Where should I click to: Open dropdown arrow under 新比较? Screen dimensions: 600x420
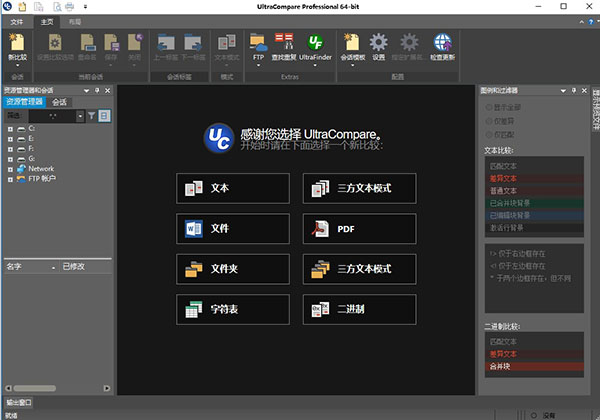tap(17, 65)
